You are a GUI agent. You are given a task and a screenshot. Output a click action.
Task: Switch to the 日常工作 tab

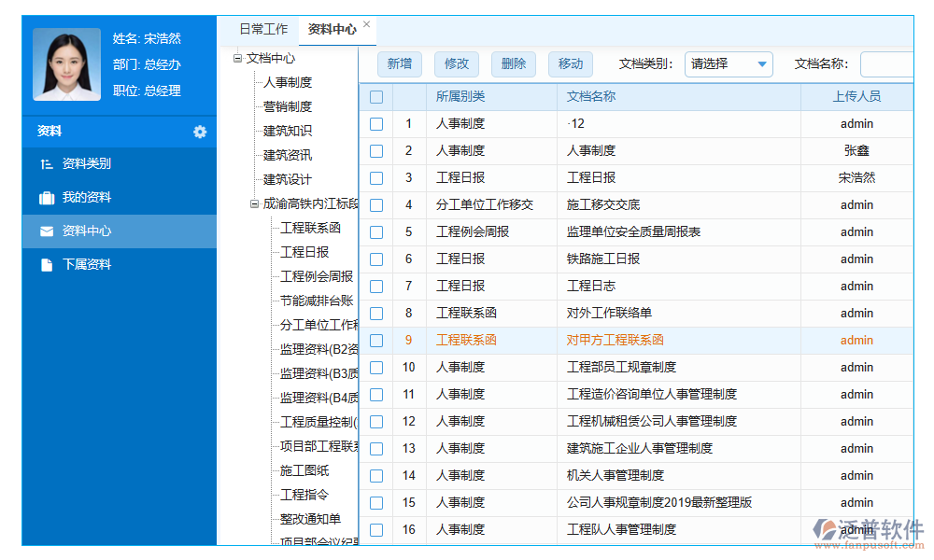coord(263,29)
